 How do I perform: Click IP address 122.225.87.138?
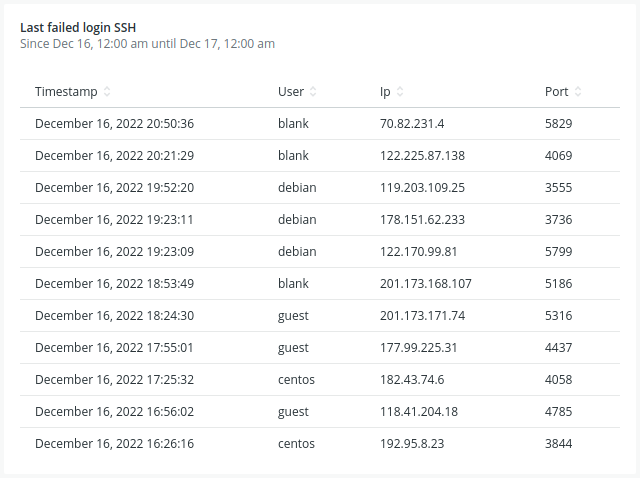422,156
